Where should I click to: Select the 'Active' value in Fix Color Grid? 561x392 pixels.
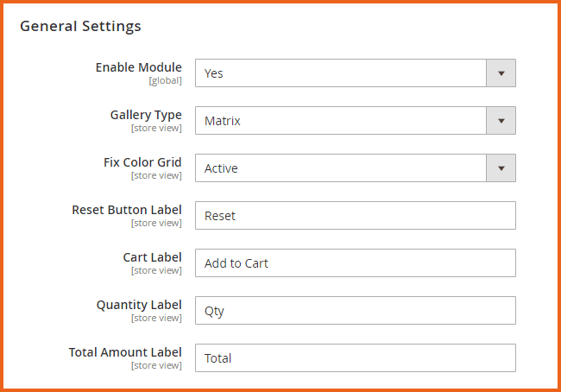pos(341,168)
